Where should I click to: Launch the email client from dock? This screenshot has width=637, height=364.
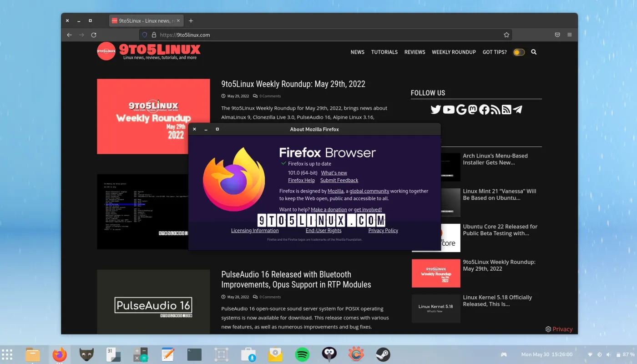(275, 354)
